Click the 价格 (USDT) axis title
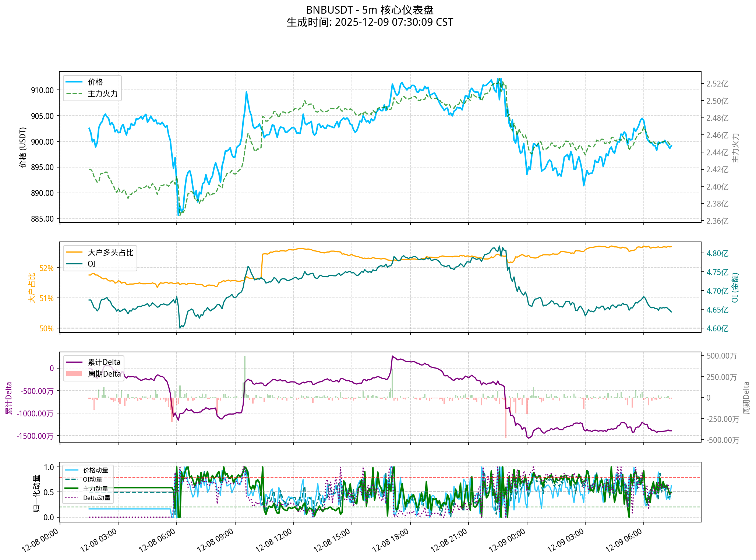 23,147
